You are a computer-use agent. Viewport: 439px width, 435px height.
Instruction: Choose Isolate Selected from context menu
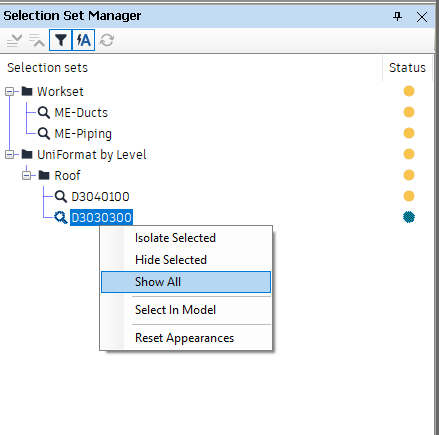pyautogui.click(x=186, y=238)
